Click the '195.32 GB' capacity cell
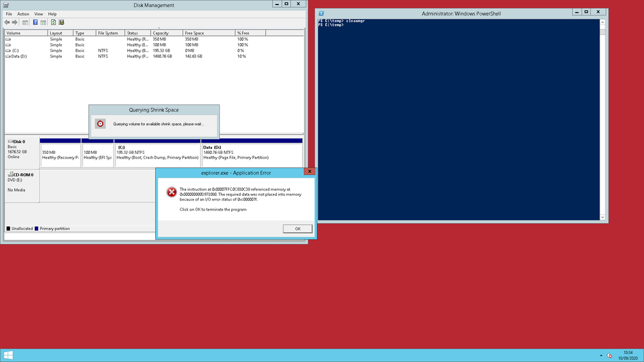Viewport: 644px width, 362px height. (162, 50)
